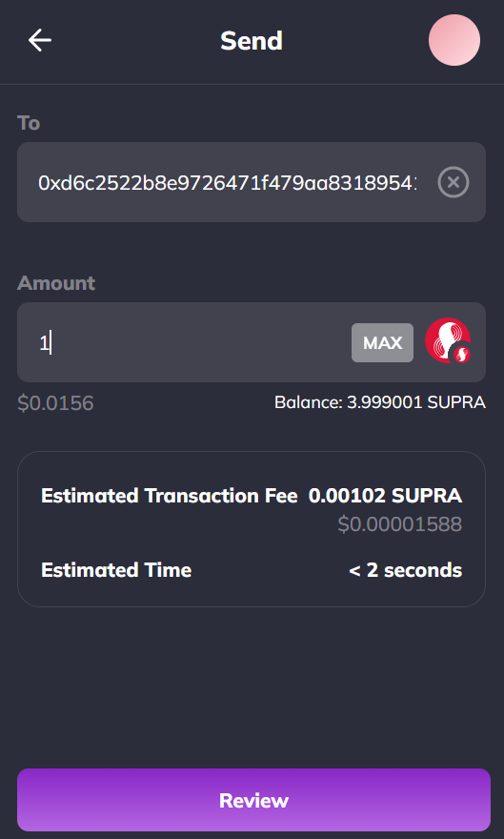Click the Review button

tap(253, 800)
